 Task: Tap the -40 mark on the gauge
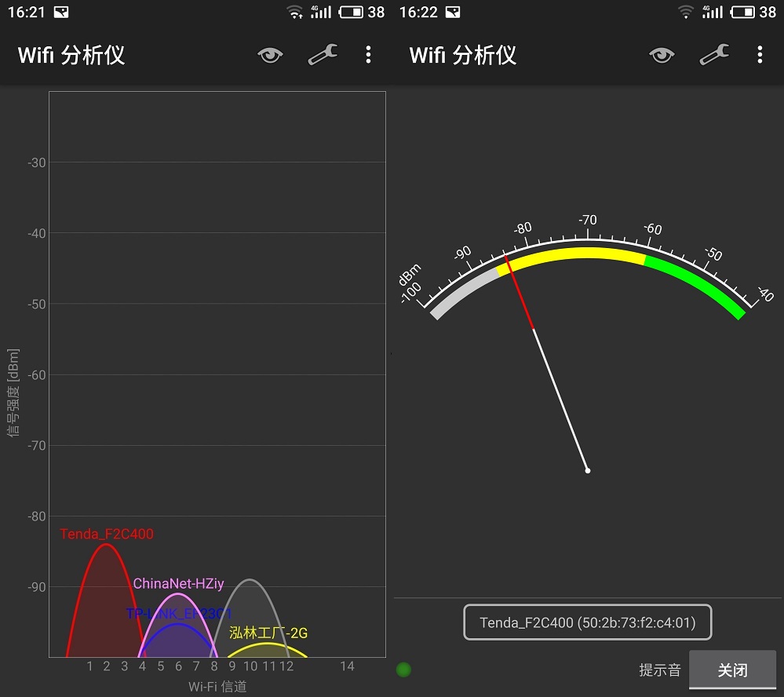click(765, 294)
